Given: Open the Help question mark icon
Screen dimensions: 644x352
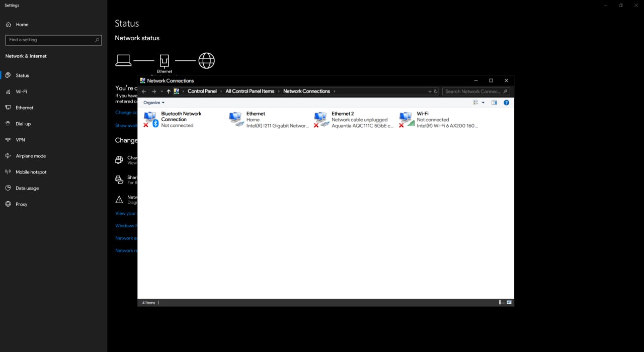Looking at the screenshot, I should click(506, 103).
